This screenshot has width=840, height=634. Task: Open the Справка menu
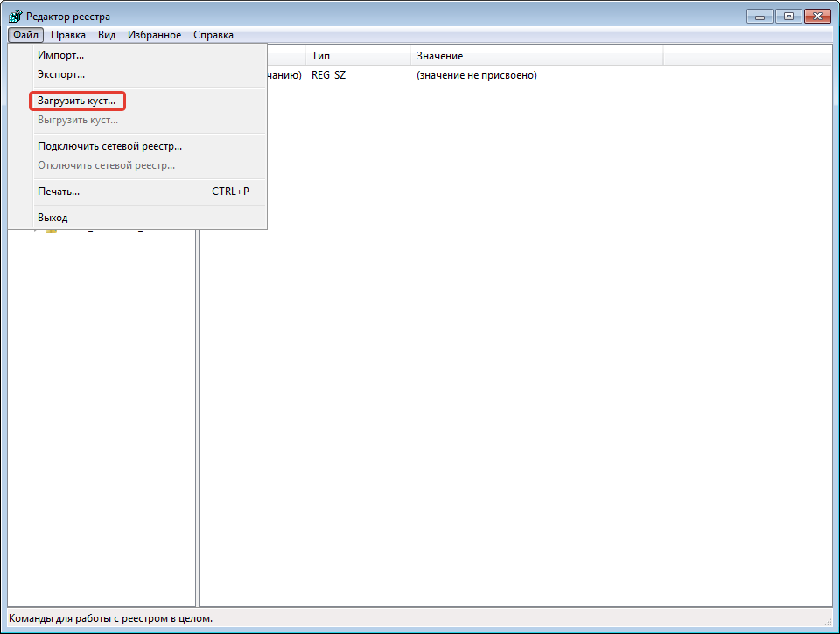click(x=213, y=35)
